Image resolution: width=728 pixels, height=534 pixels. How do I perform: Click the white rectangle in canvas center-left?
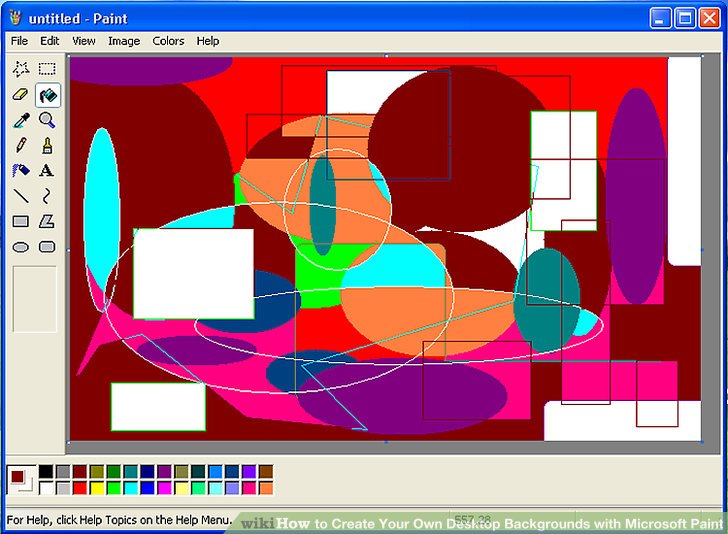coord(193,273)
